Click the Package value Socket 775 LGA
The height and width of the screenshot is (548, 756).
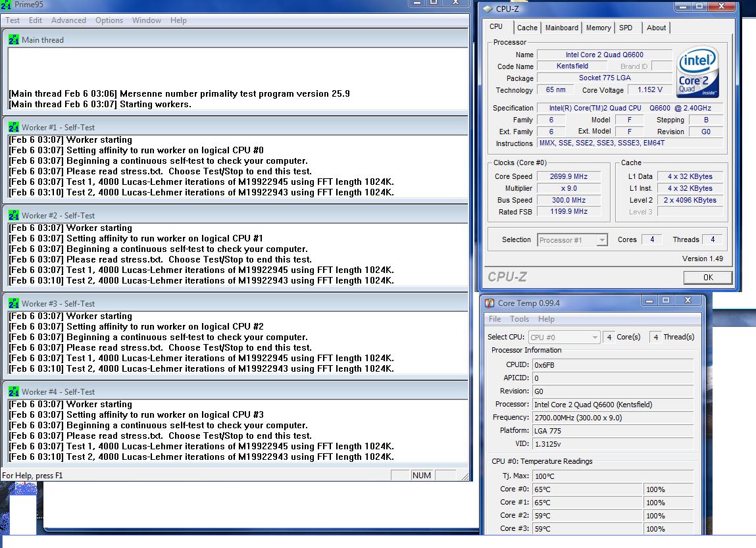(605, 78)
